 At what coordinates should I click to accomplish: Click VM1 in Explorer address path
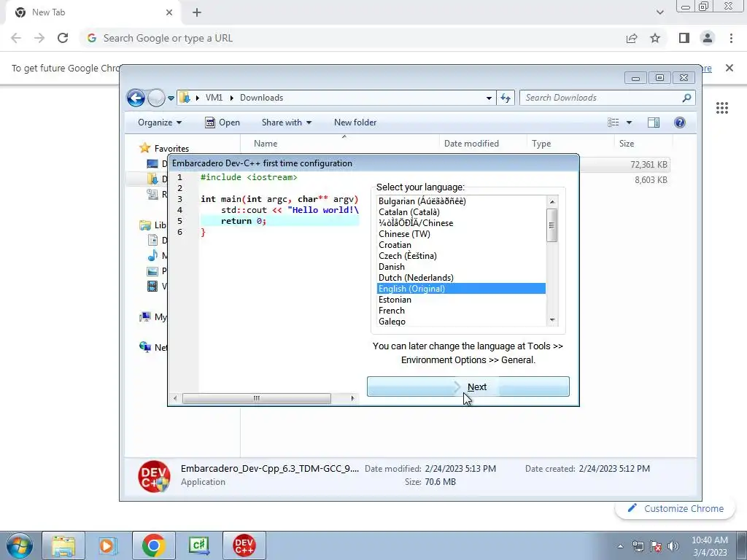pyautogui.click(x=214, y=98)
